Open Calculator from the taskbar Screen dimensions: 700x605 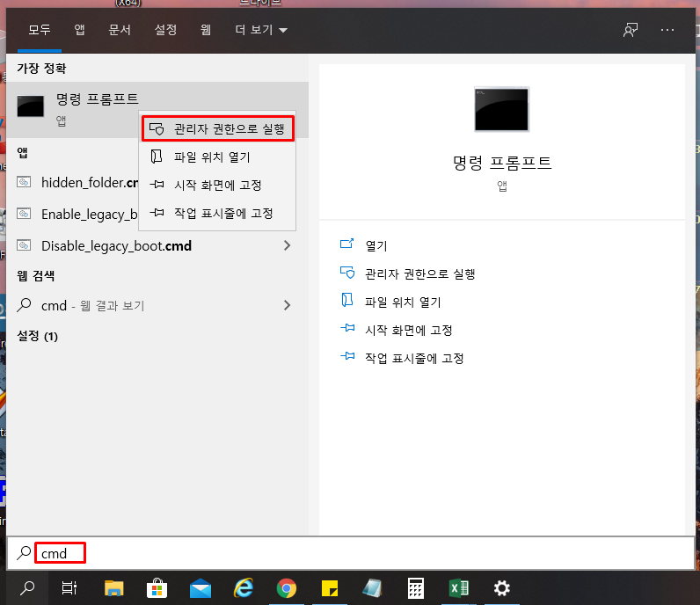tap(416, 588)
